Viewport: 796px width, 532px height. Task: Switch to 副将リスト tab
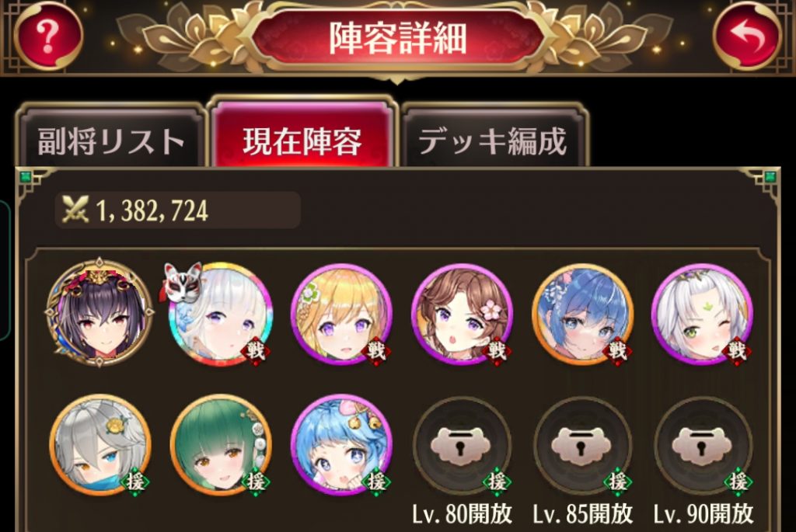(111, 137)
